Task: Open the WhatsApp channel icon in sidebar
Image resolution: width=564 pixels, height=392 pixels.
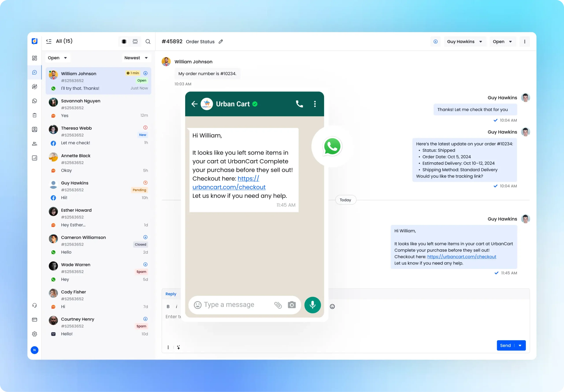Action: [x=35, y=101]
